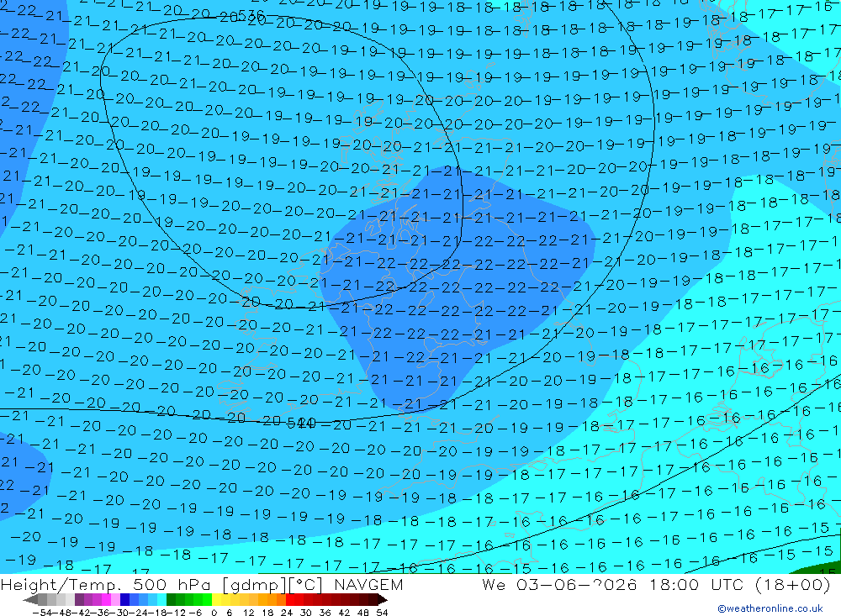Pick the dark green legend swatch near -12
Viewport: 841px width, 616px height.
pos(171,599)
